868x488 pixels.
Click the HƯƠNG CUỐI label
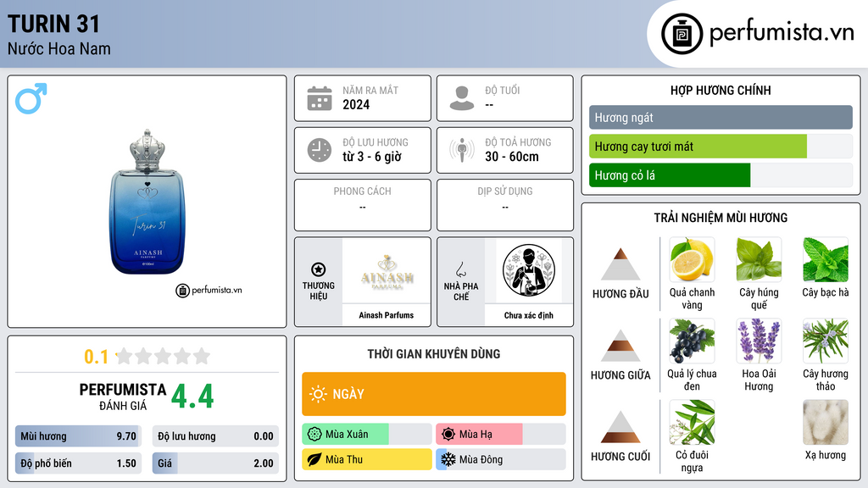point(620,457)
